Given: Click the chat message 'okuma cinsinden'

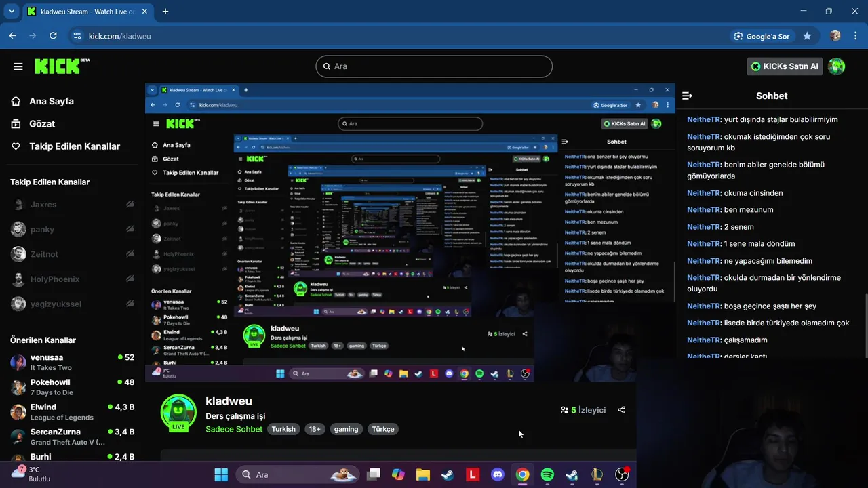Looking at the screenshot, I should 753,193.
